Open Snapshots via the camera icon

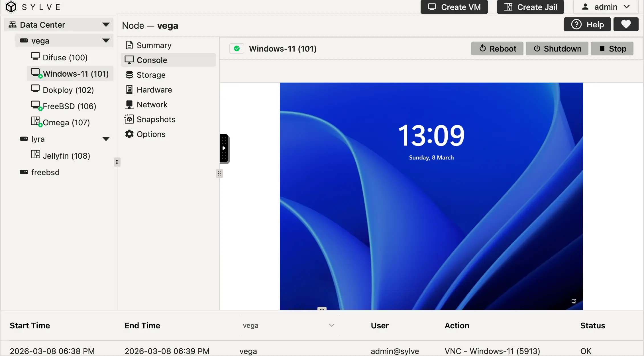click(x=130, y=119)
